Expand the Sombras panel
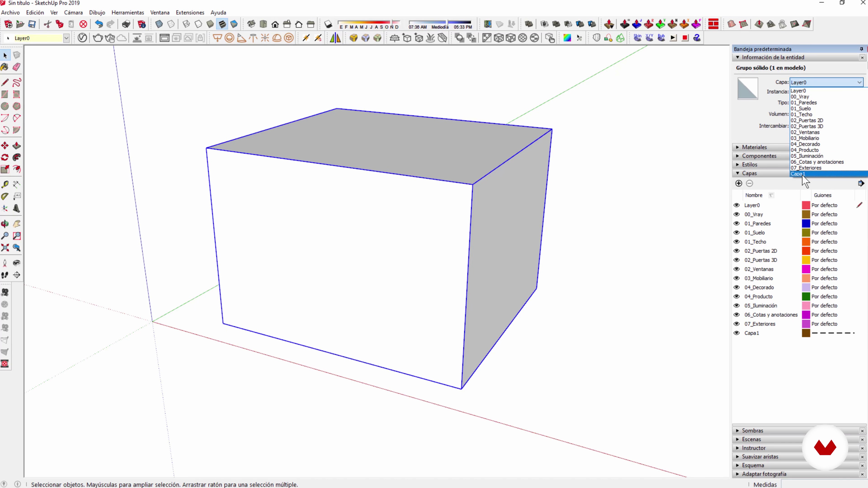 (x=752, y=430)
